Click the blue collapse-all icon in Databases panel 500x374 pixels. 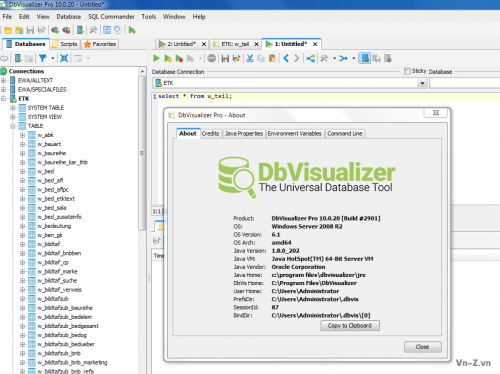(x=64, y=58)
